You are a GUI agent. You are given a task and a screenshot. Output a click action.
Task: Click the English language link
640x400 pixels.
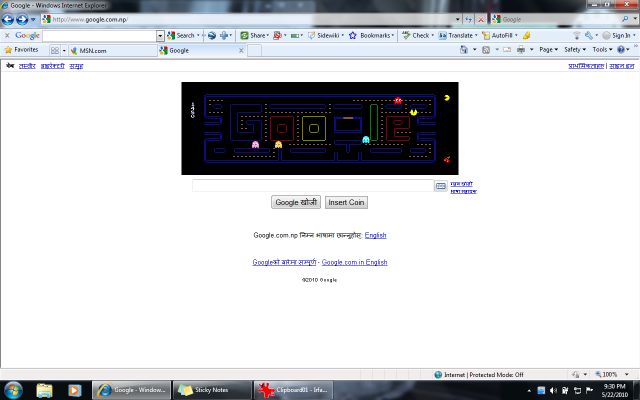coord(375,235)
